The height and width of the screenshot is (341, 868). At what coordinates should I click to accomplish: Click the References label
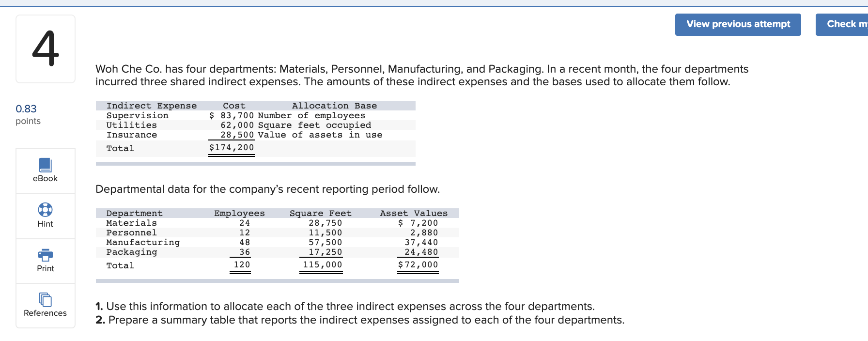(x=45, y=313)
